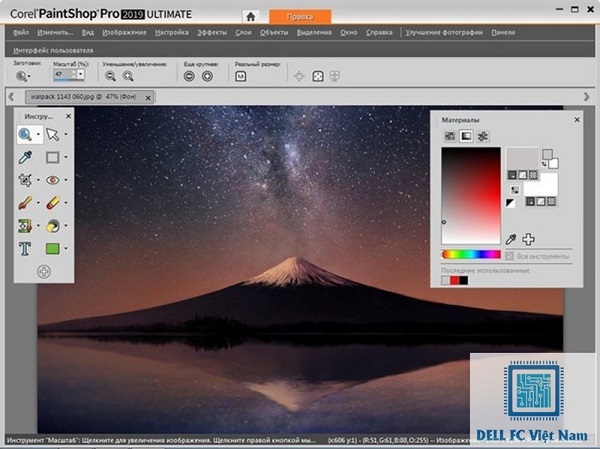
Task: Close the Инструменты tools palette
Action: point(68,116)
